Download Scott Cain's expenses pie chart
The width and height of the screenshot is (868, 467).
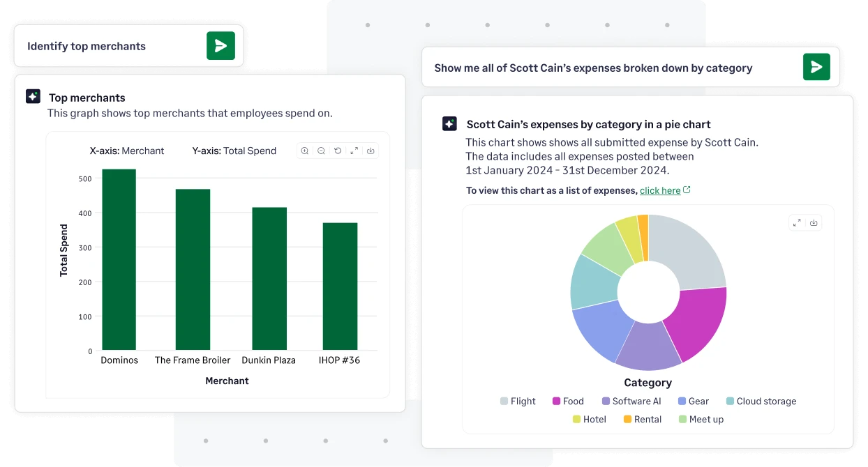click(x=814, y=222)
